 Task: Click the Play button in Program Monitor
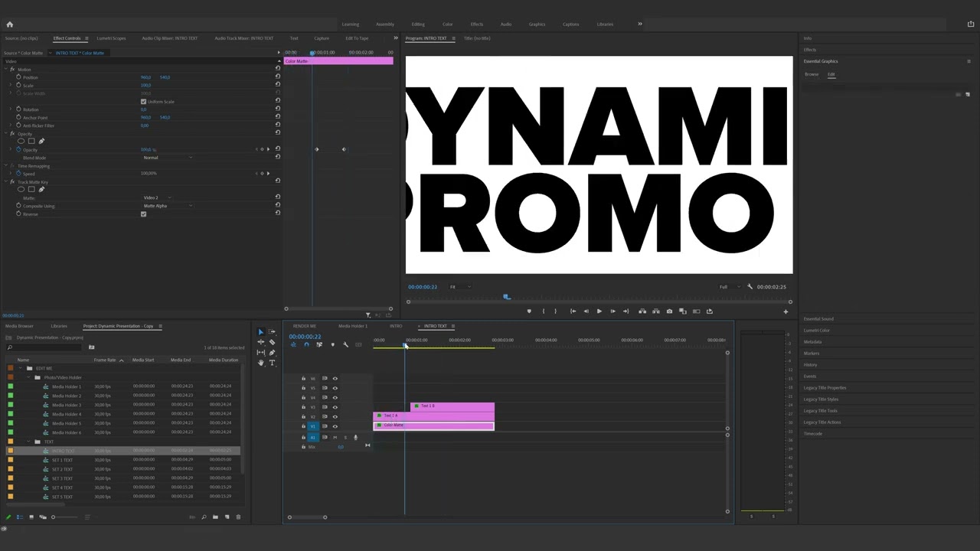[x=599, y=311]
